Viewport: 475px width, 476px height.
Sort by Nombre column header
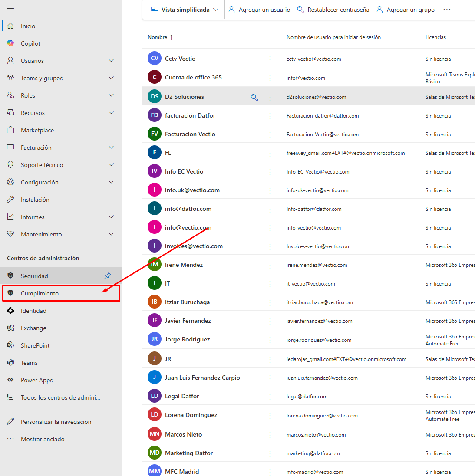tap(160, 37)
